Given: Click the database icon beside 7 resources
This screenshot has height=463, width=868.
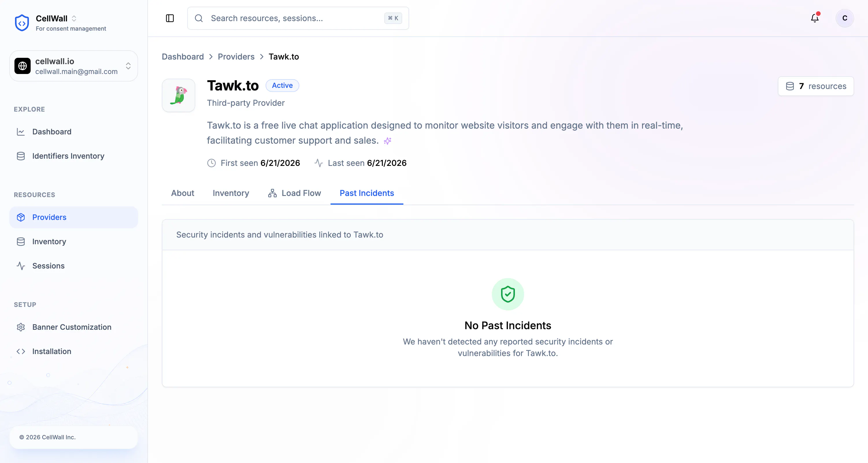Looking at the screenshot, I should pos(790,86).
